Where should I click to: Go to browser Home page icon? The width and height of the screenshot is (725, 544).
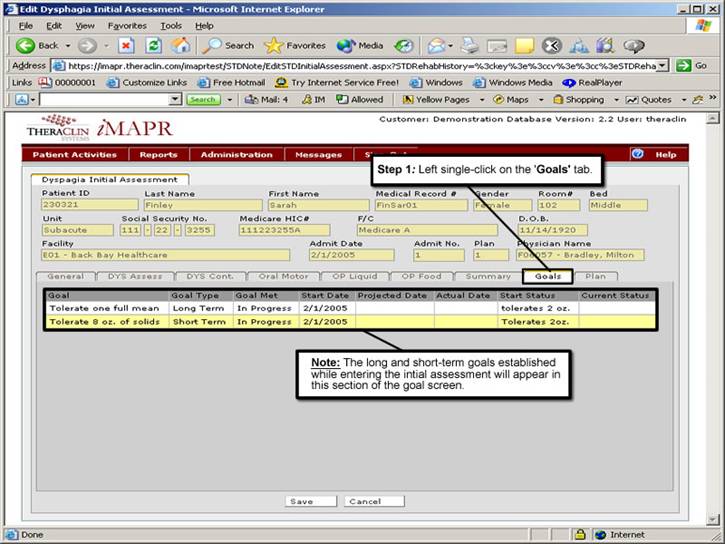(x=180, y=45)
